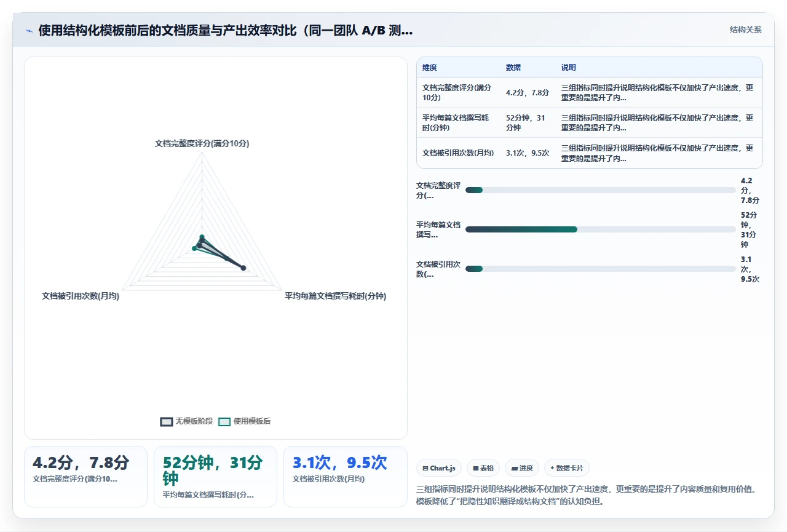The image size is (787, 532).
Task: Click the 文档完整度评分 progress bar
Action: 601,190
